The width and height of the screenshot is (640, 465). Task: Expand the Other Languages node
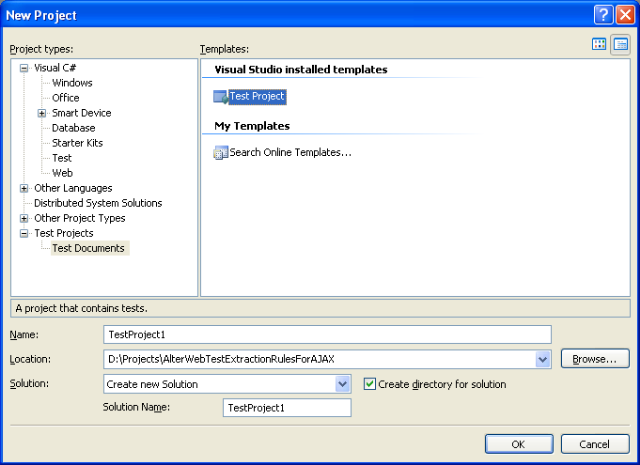pos(24,188)
